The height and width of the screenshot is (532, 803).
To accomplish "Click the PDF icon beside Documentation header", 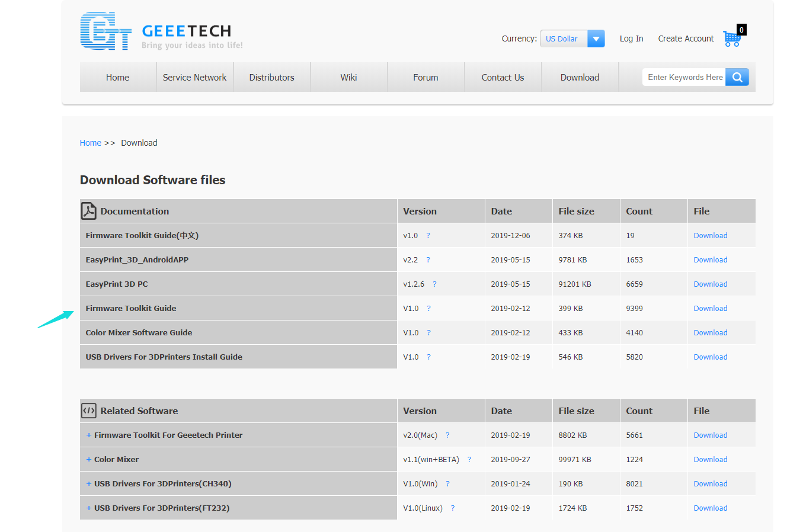I will coord(89,211).
